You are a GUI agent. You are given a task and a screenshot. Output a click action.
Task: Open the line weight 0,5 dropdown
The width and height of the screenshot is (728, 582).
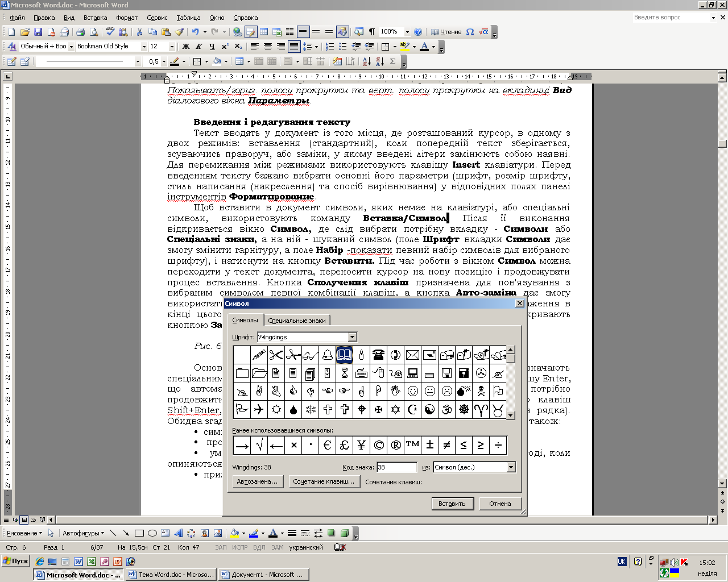(x=164, y=61)
